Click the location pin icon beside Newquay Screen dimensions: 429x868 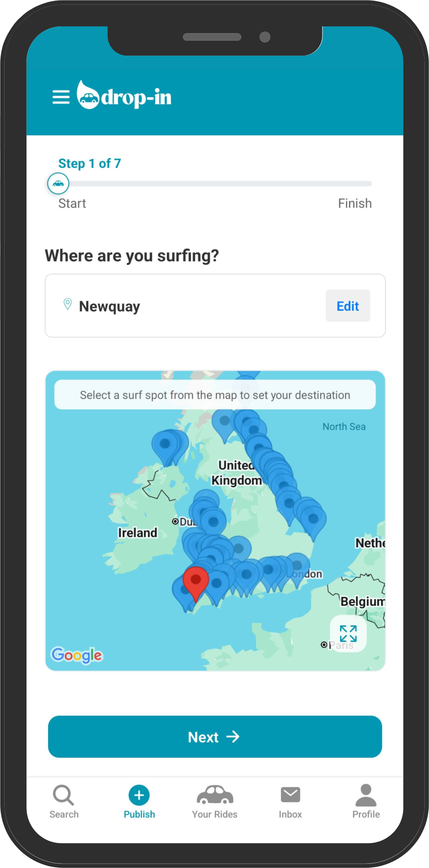[67, 304]
